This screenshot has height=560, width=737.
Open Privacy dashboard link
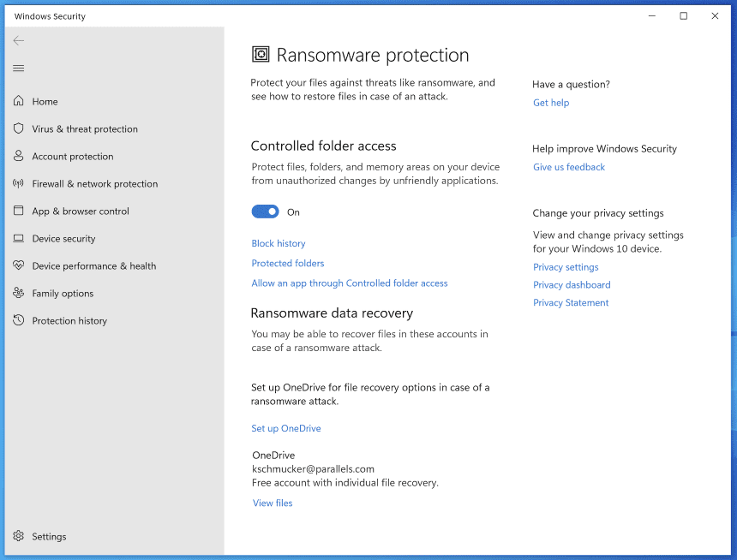point(572,285)
